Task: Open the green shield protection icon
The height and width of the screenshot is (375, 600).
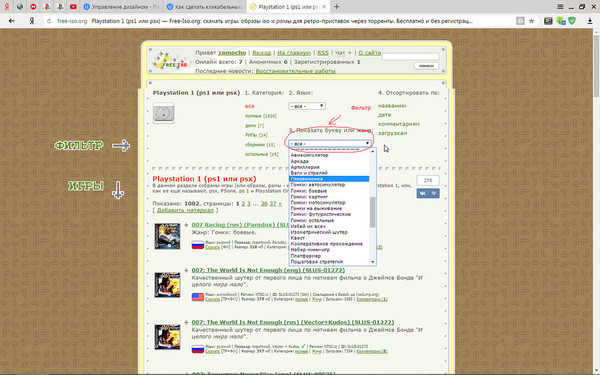Action: (x=572, y=21)
